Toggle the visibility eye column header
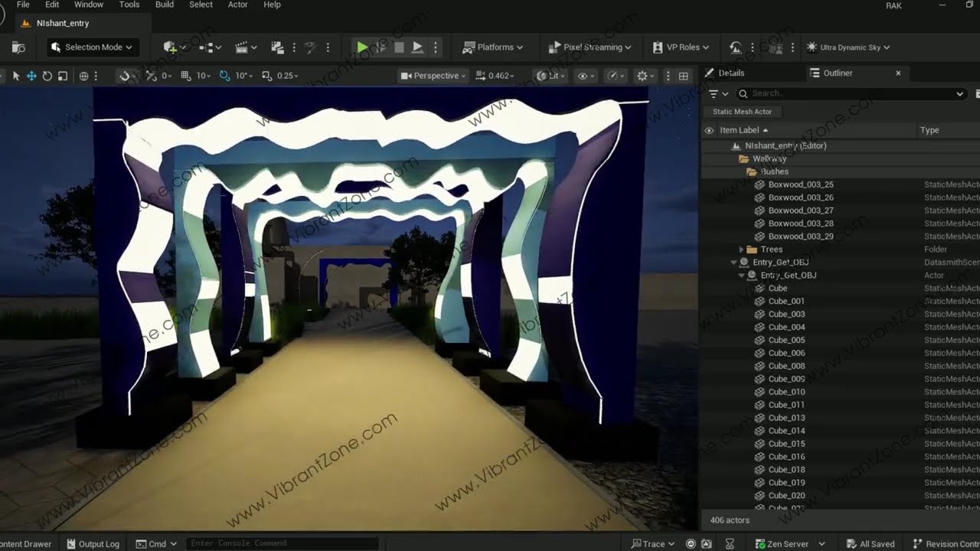 point(709,130)
